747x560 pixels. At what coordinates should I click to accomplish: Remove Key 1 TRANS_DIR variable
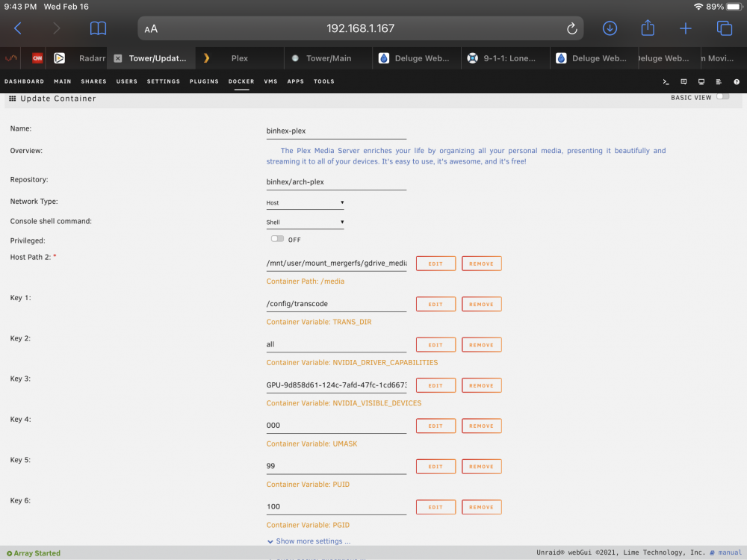click(482, 305)
